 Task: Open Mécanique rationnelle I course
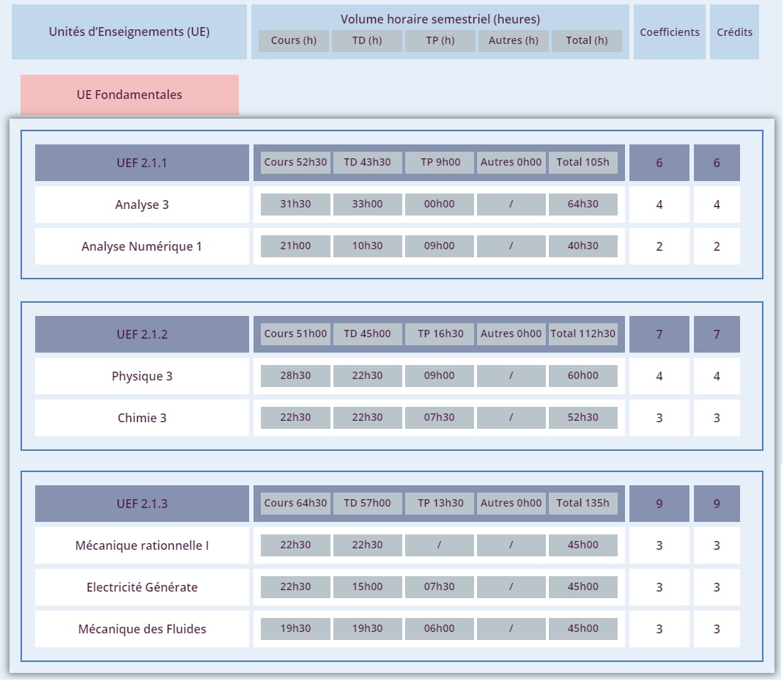click(x=142, y=545)
